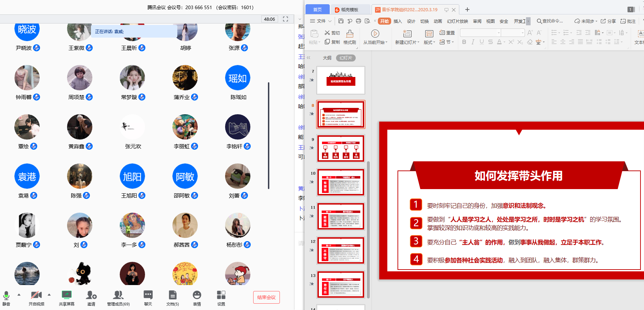Click the 共享屏幕 share screen icon
644x310 pixels.
[66, 296]
